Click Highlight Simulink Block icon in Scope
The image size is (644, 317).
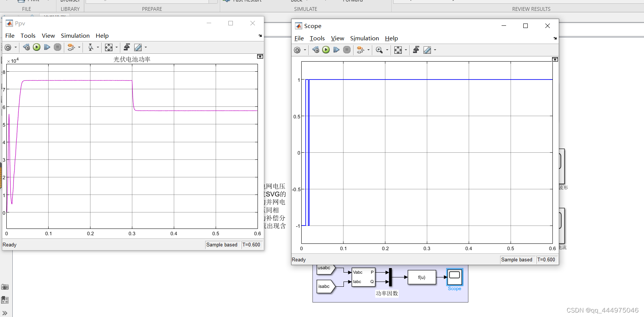(360, 50)
